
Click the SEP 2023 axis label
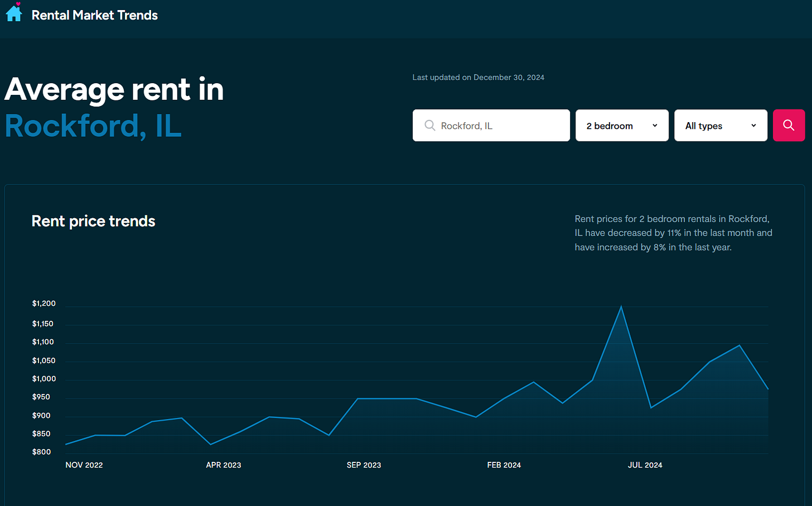point(364,465)
